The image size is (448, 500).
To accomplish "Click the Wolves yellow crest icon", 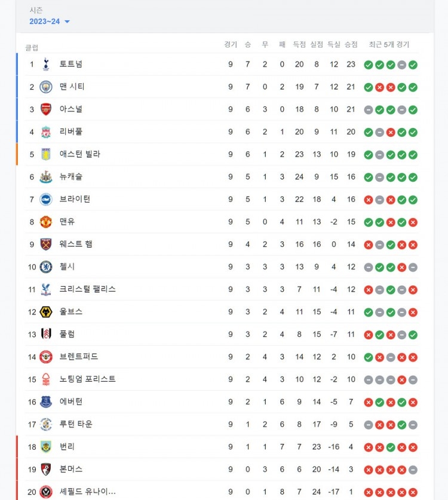I will tap(46, 312).
